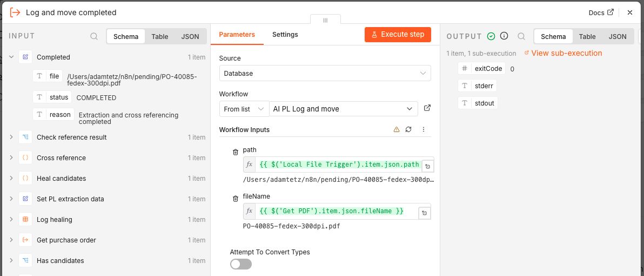
Task: Click the Has candidates filter icon
Action: tap(25, 260)
